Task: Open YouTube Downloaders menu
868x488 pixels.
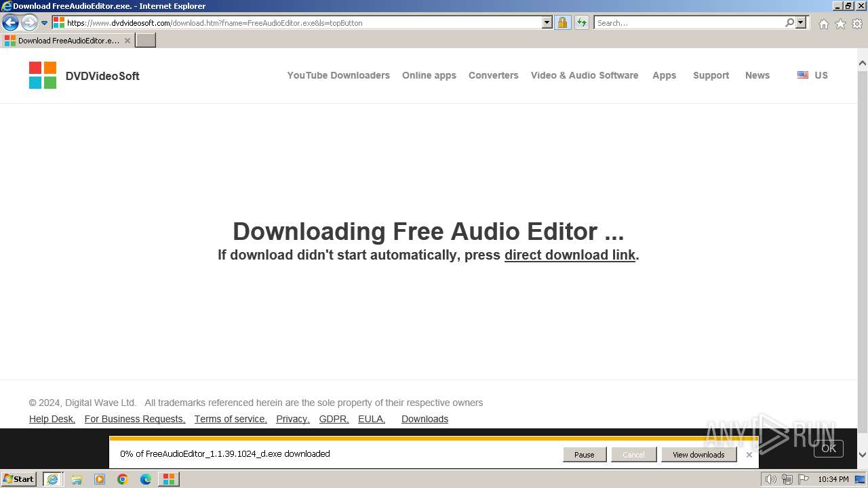Action: pyautogui.click(x=338, y=75)
